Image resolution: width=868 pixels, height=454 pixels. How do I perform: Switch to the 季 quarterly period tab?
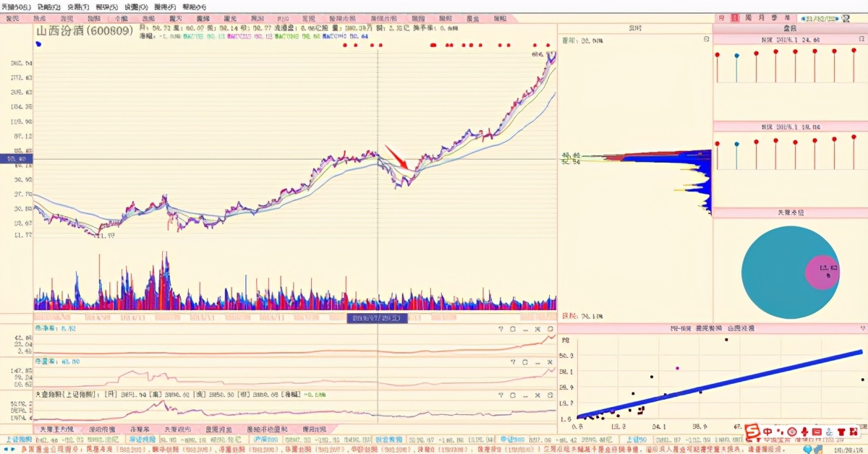click(x=775, y=18)
